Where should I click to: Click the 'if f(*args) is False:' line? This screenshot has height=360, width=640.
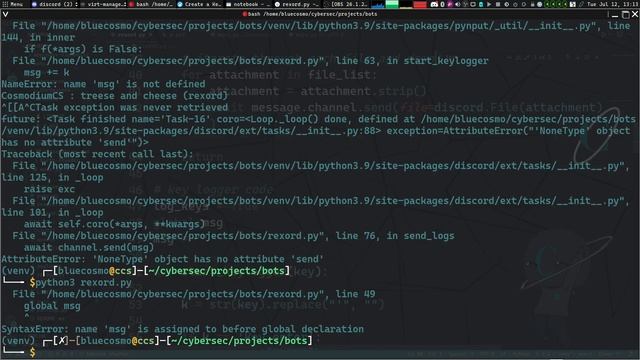point(83,49)
